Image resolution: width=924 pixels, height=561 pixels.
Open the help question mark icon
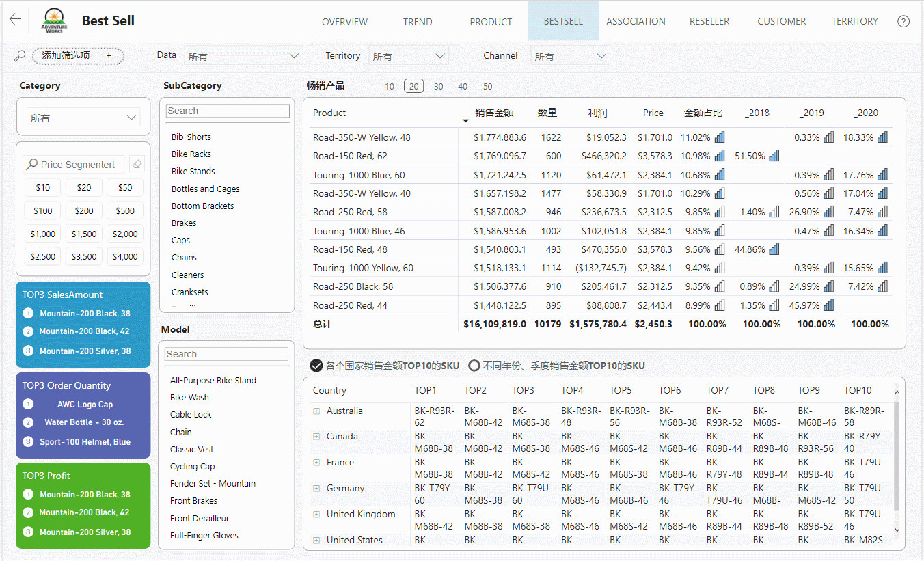[903, 21]
